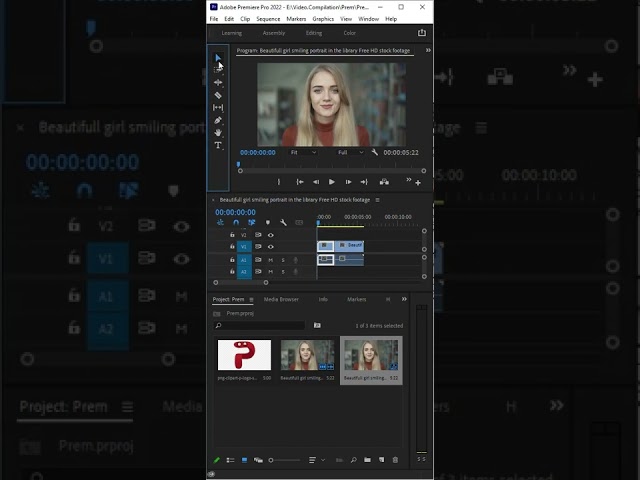Viewport: 640px width, 480px height.
Task: Click the Quick Export share icon
Action: (x=422, y=33)
